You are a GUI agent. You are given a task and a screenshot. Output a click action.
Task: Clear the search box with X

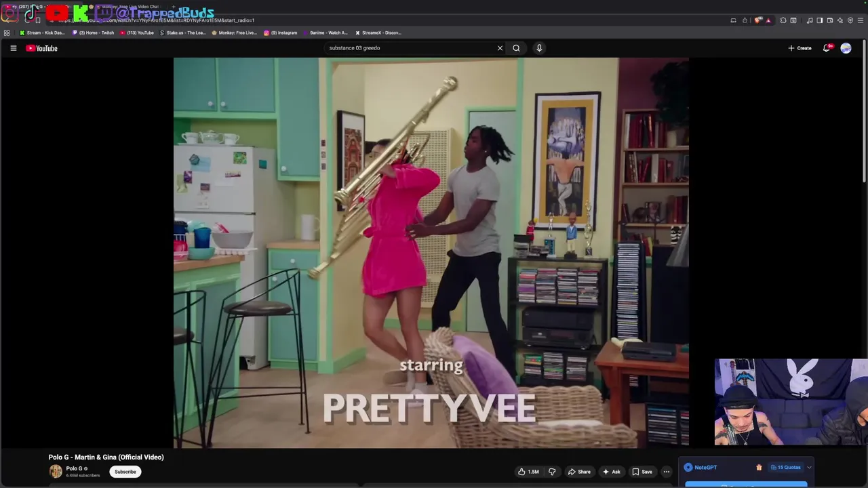(500, 48)
